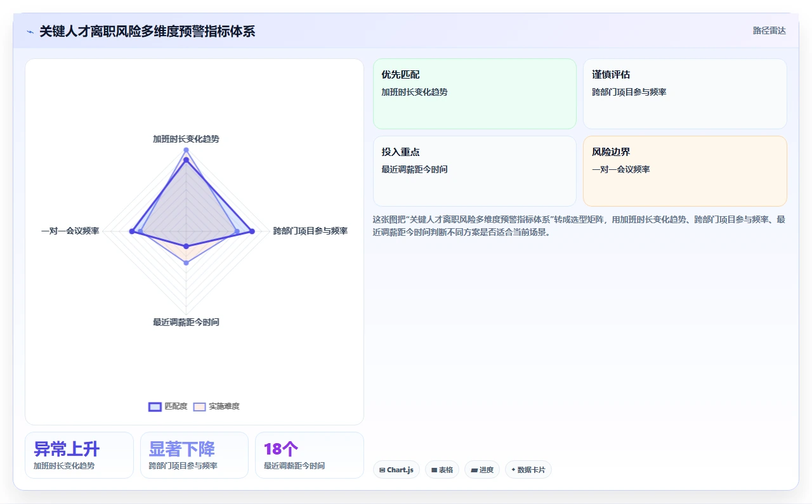
Task: Click radar axis label 一对一会议频率
Action: coord(70,231)
